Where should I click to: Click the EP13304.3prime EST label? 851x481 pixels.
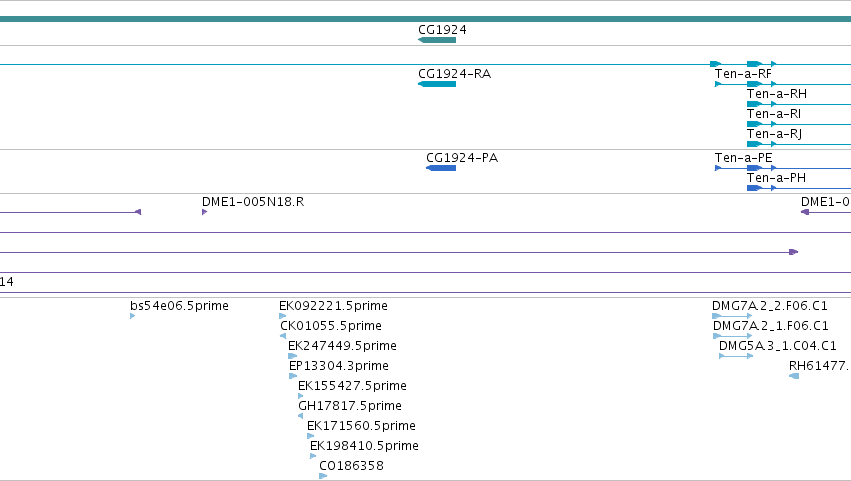pyautogui.click(x=339, y=366)
